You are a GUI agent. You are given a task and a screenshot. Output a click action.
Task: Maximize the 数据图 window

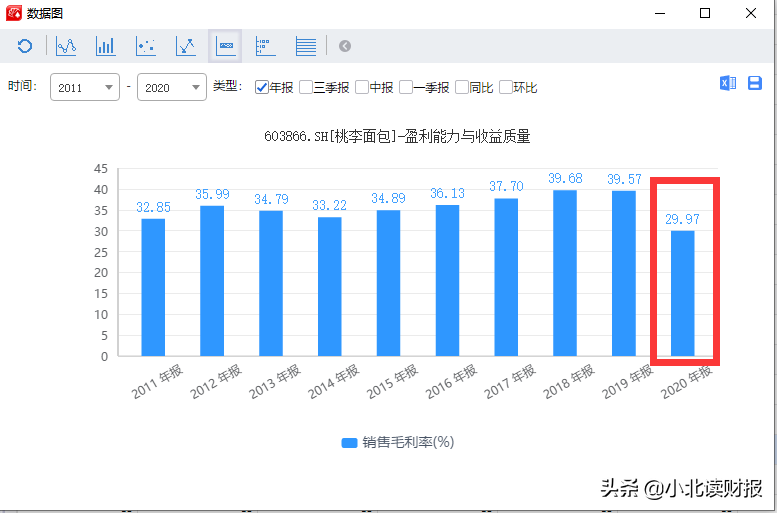pyautogui.click(x=705, y=13)
